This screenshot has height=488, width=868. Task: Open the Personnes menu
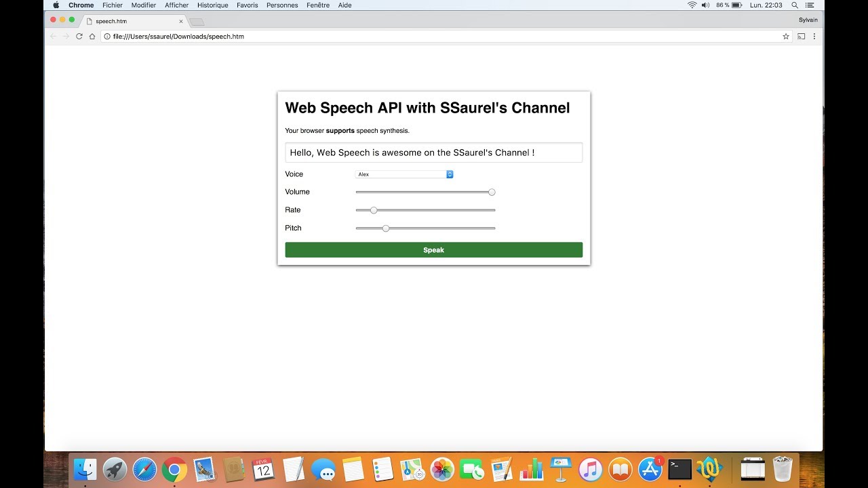pyautogui.click(x=282, y=5)
